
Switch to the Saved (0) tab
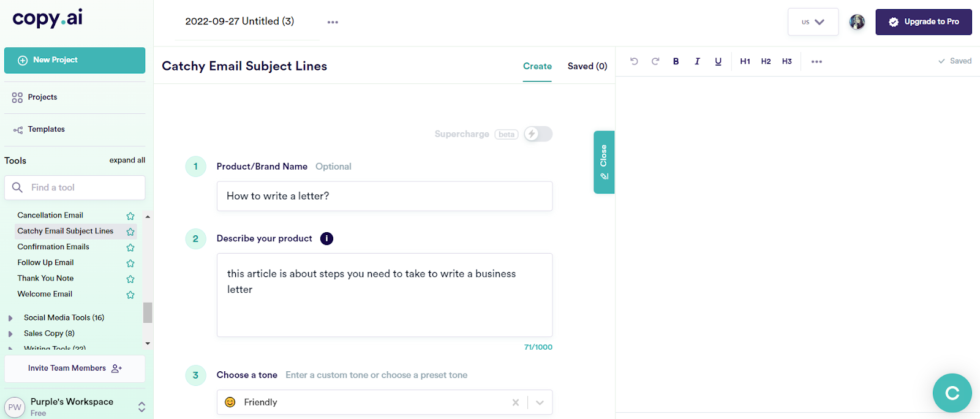click(587, 66)
